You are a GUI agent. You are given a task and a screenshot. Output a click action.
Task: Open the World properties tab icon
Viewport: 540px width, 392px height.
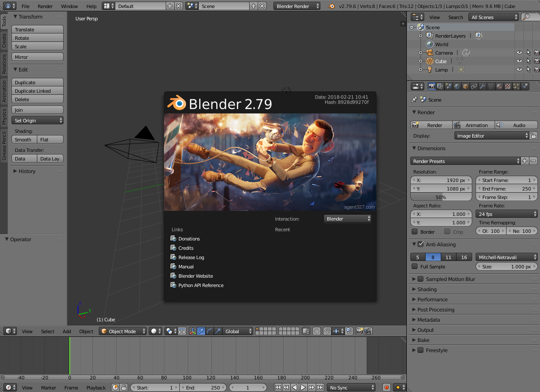[457, 86]
